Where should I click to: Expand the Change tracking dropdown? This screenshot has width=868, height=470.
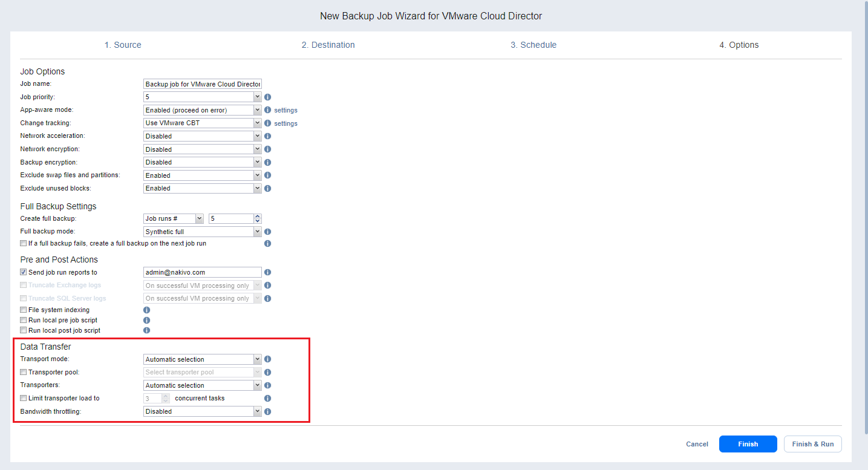coord(202,123)
